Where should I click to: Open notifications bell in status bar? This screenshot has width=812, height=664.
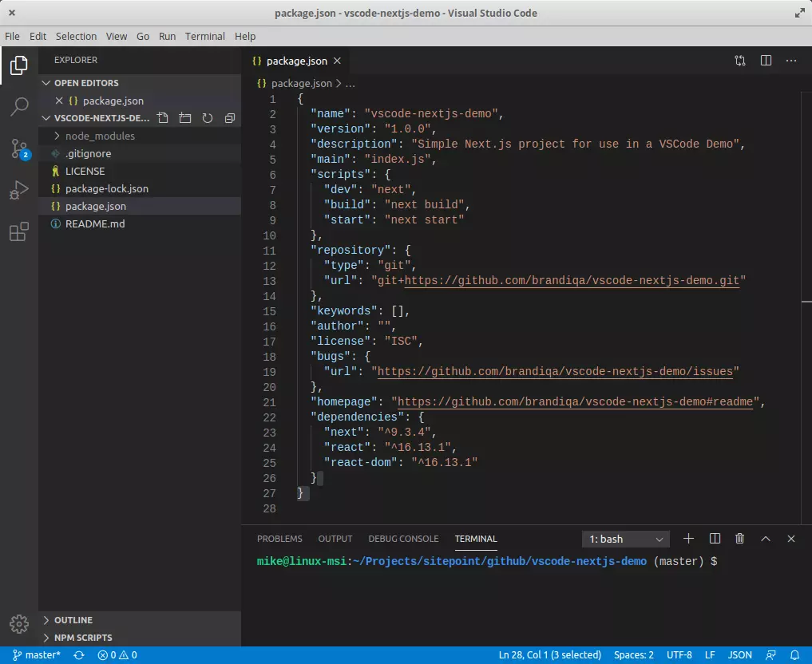point(794,655)
